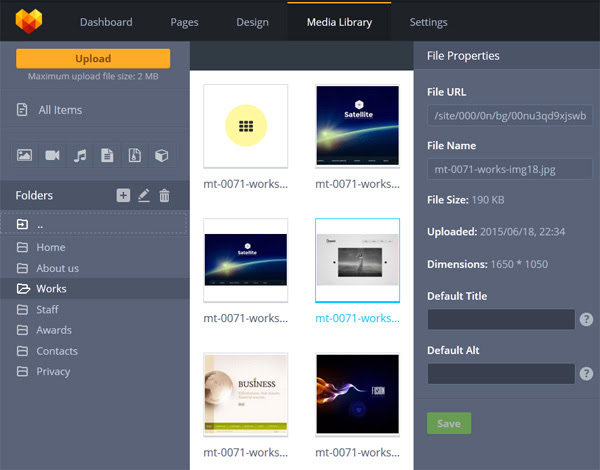Add a new folder with plus icon
The image size is (600, 470).
pos(123,196)
